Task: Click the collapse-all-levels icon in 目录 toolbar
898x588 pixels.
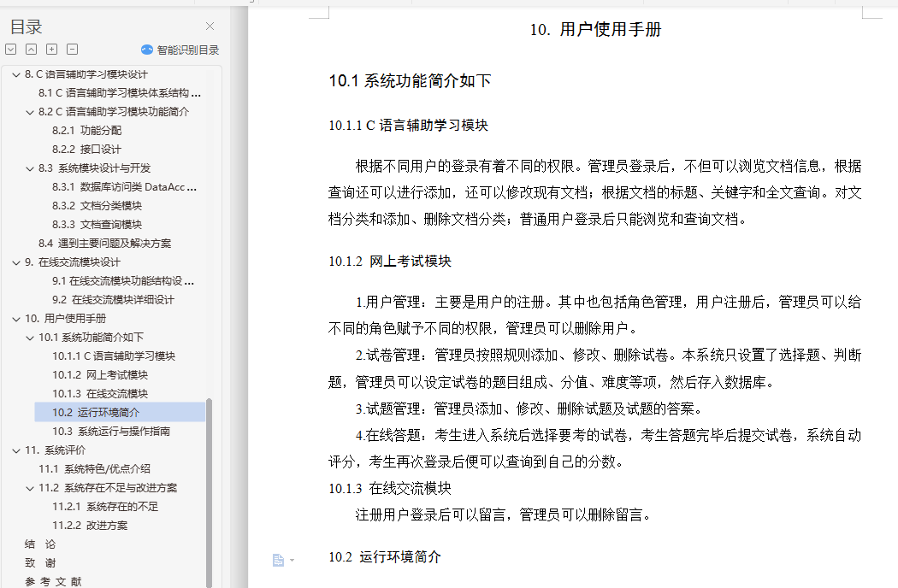Action: click(32, 50)
